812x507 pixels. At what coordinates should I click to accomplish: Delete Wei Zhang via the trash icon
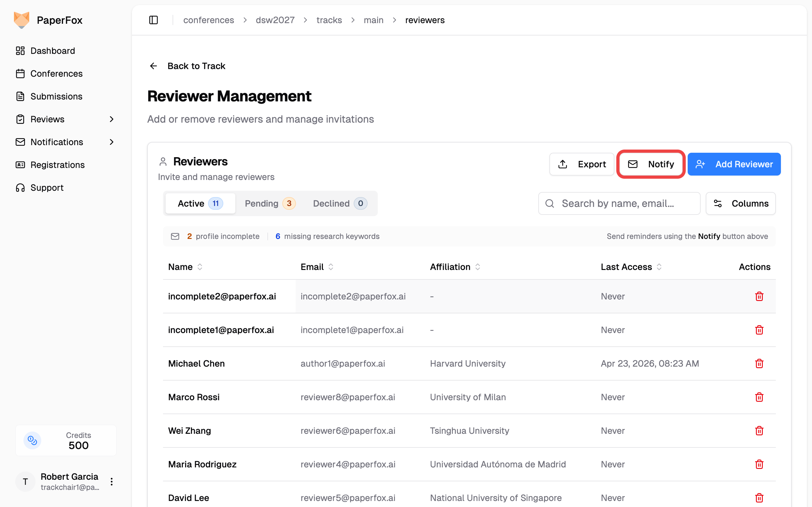tap(759, 431)
